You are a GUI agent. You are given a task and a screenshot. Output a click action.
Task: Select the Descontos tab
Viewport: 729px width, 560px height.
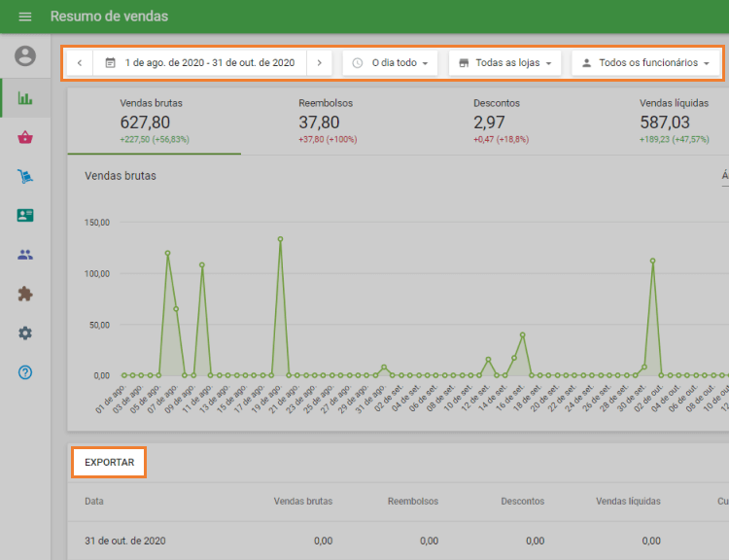coord(497,122)
